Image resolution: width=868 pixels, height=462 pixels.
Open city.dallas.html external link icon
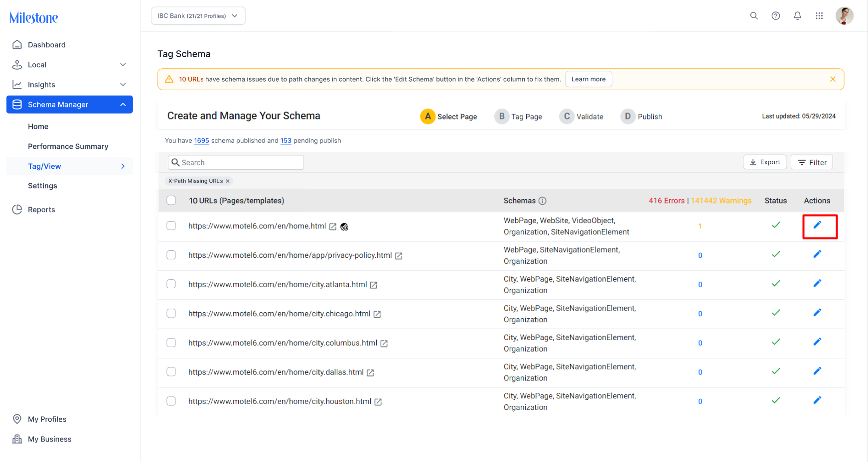(370, 373)
